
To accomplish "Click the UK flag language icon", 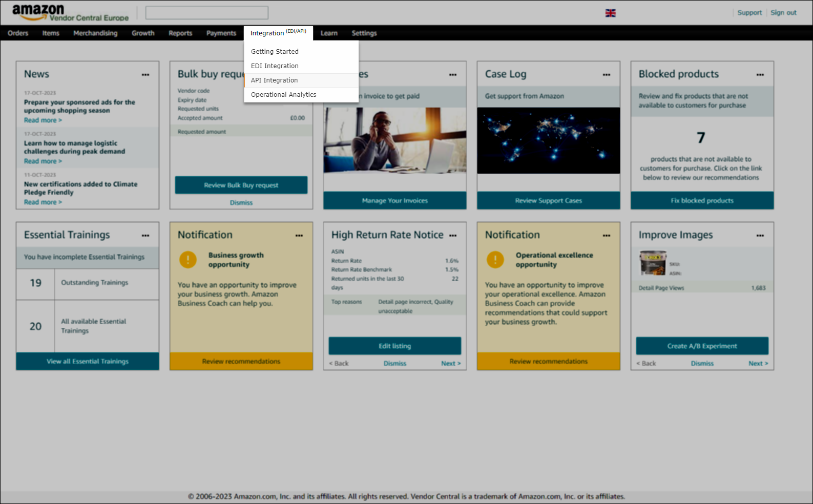I will [x=611, y=13].
